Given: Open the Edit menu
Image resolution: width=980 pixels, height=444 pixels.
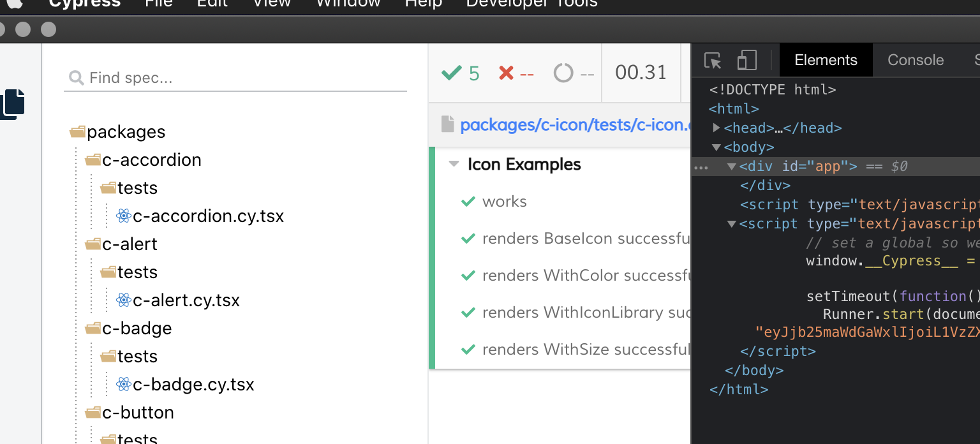Looking at the screenshot, I should (212, 3).
